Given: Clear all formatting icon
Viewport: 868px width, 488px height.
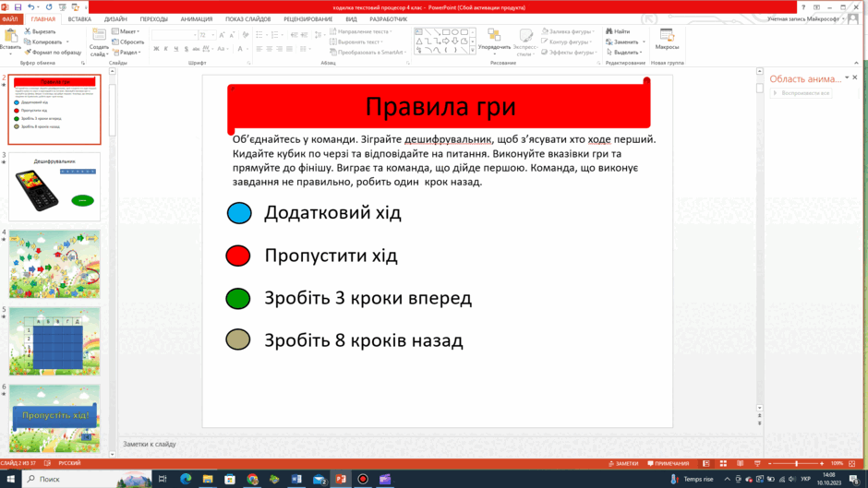Looking at the screenshot, I should [246, 35].
